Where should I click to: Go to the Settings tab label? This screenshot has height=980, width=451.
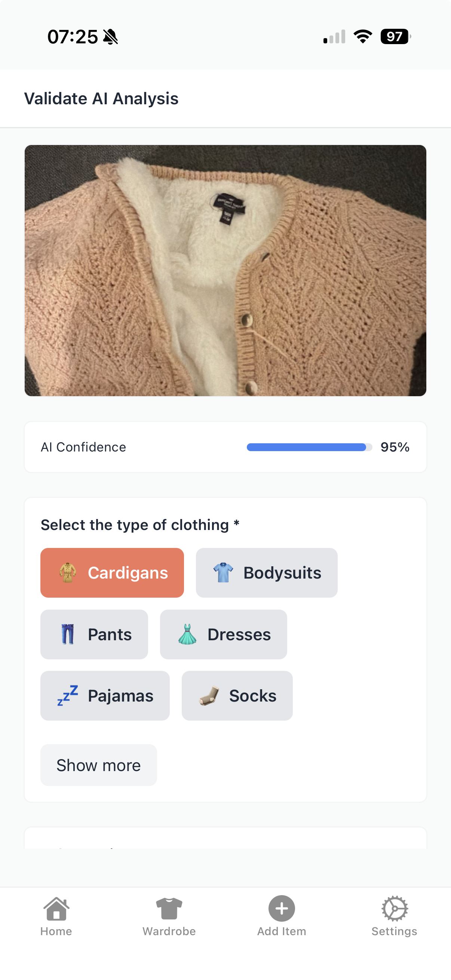pyautogui.click(x=394, y=931)
